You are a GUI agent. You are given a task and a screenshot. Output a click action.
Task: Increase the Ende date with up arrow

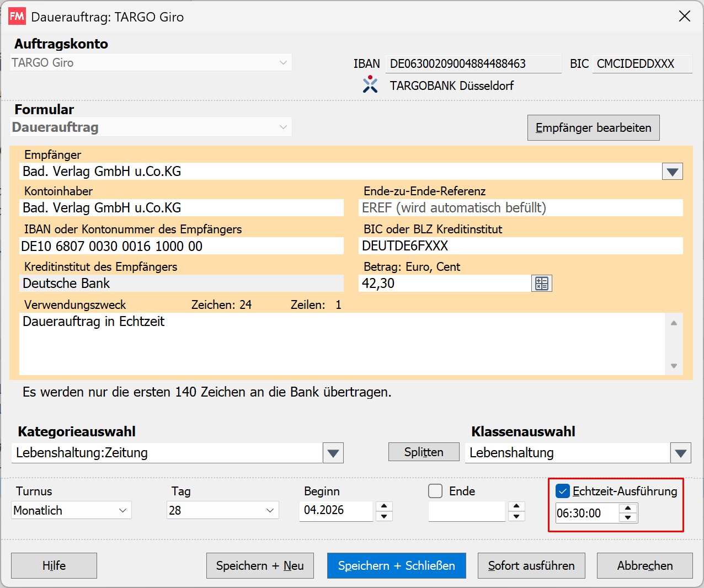coord(516,506)
